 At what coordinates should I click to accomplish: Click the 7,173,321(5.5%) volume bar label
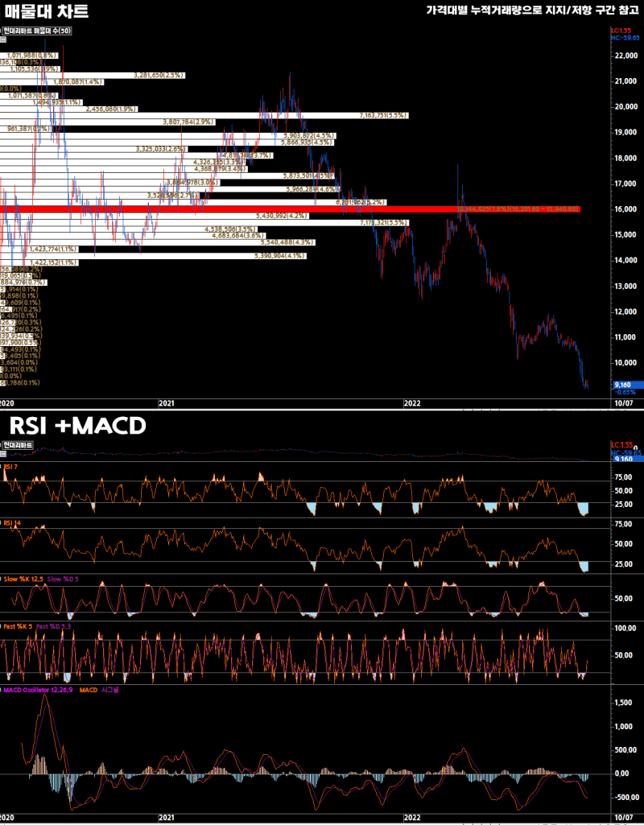(384, 223)
